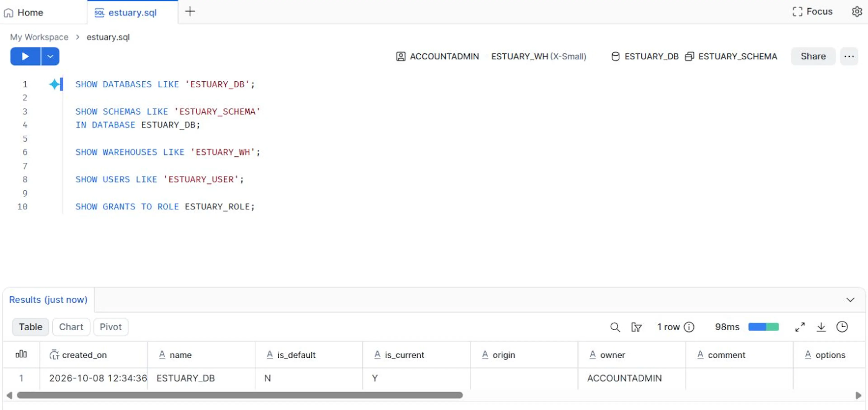The height and width of the screenshot is (410, 868).
Task: Search results with magnifier icon
Action: coord(615,327)
